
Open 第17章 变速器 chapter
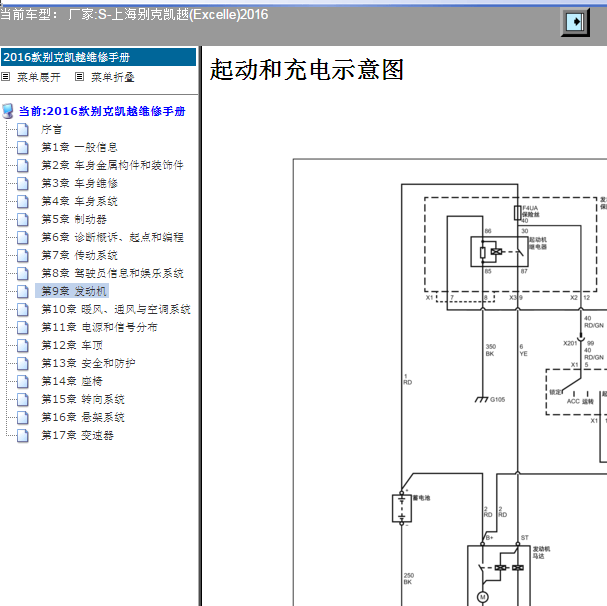(77, 435)
